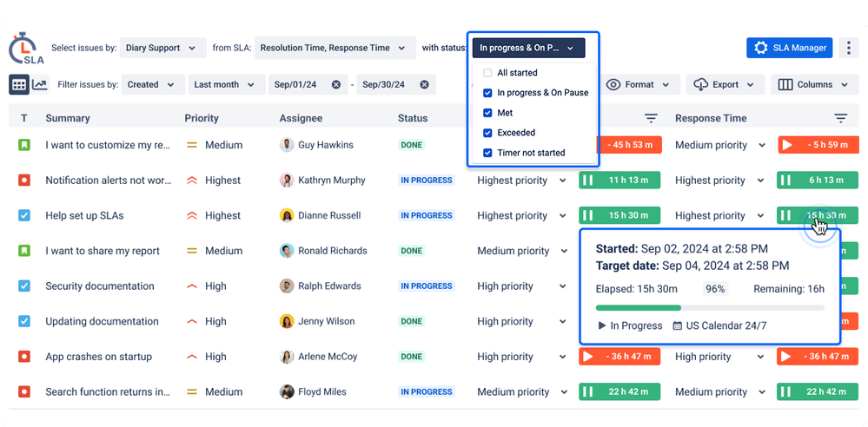The height and width of the screenshot is (427, 868).
Task: Sort by the Summary column header
Action: [68, 118]
